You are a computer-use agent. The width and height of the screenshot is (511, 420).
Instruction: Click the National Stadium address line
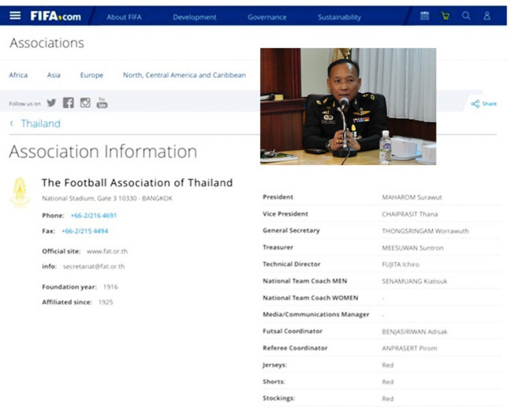coord(107,198)
